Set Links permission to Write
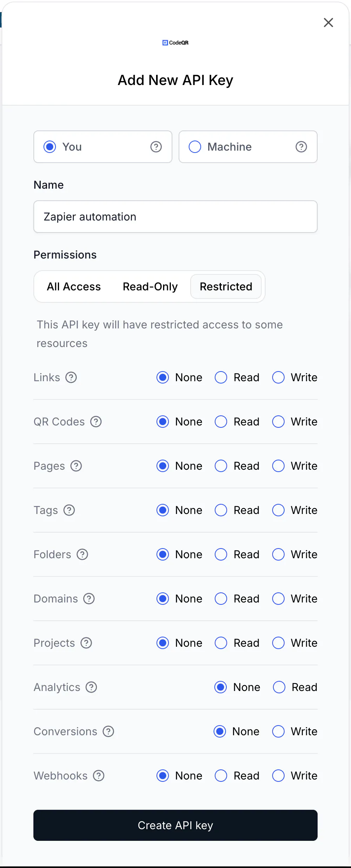The image size is (351, 868). [x=278, y=377]
